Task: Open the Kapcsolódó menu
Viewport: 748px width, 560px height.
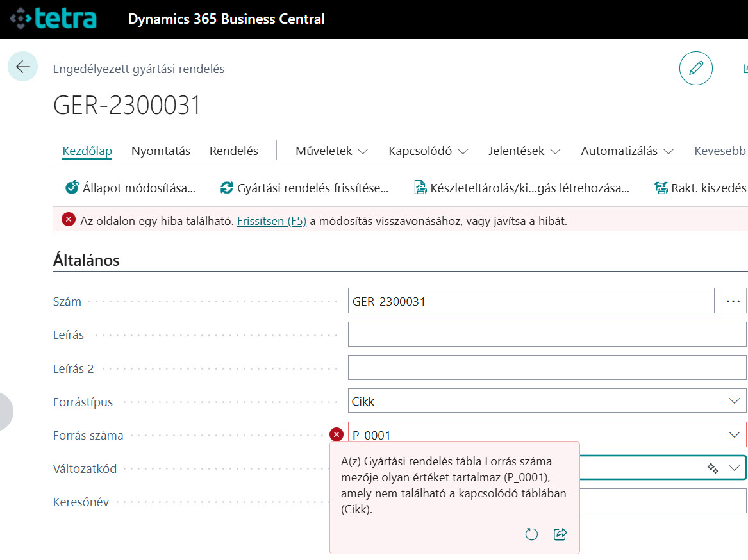Action: 428,151
